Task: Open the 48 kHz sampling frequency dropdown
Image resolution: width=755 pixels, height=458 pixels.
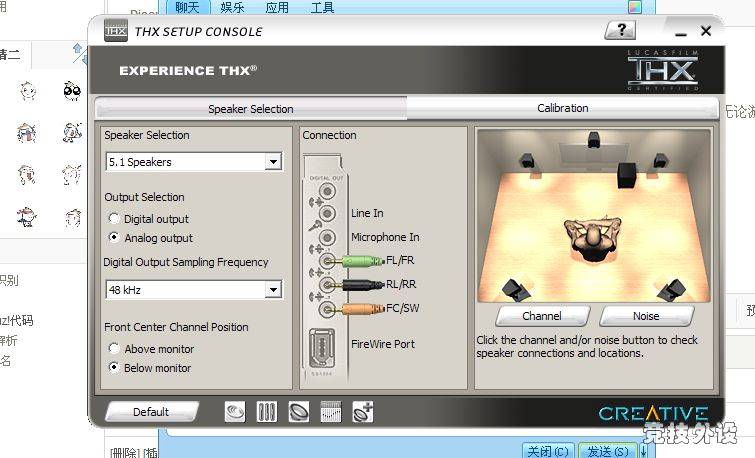Action: click(x=273, y=290)
